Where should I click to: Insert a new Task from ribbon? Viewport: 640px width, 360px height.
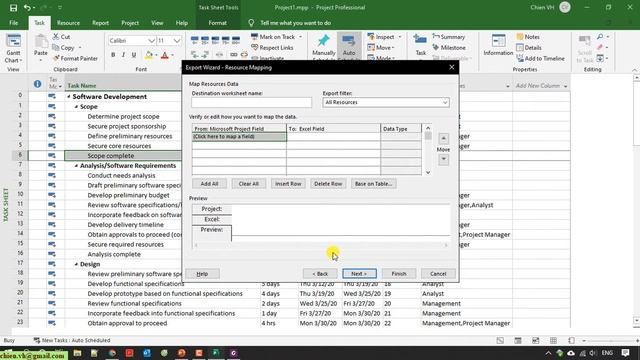click(420, 45)
